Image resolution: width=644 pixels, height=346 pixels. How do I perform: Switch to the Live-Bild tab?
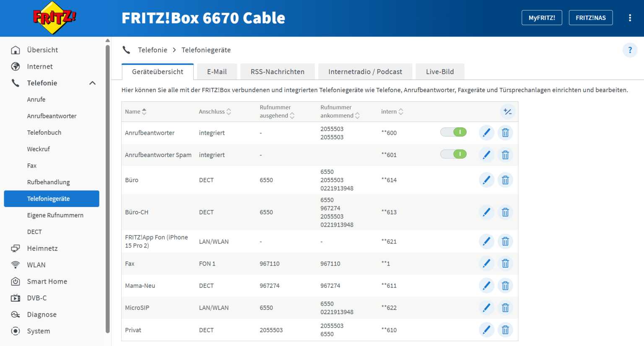[440, 72]
